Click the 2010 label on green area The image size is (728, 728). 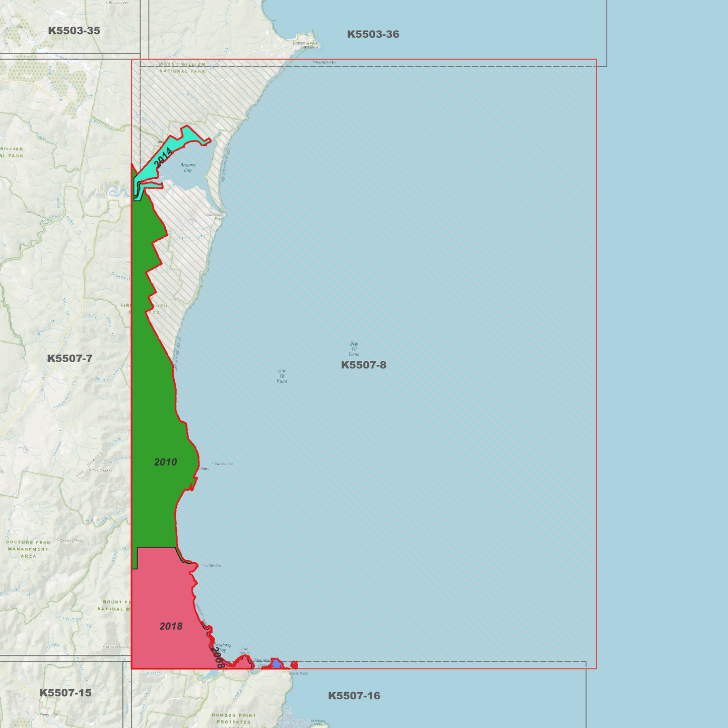(x=165, y=462)
